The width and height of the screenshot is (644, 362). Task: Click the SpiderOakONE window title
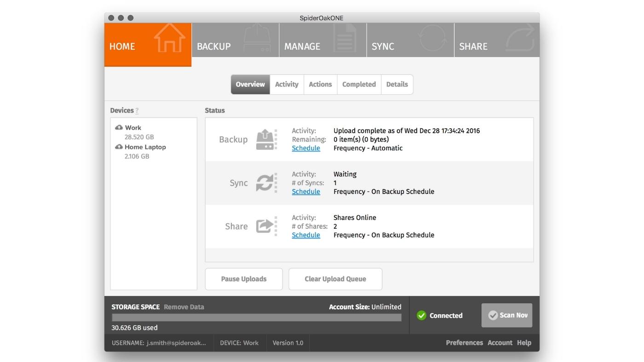(322, 18)
